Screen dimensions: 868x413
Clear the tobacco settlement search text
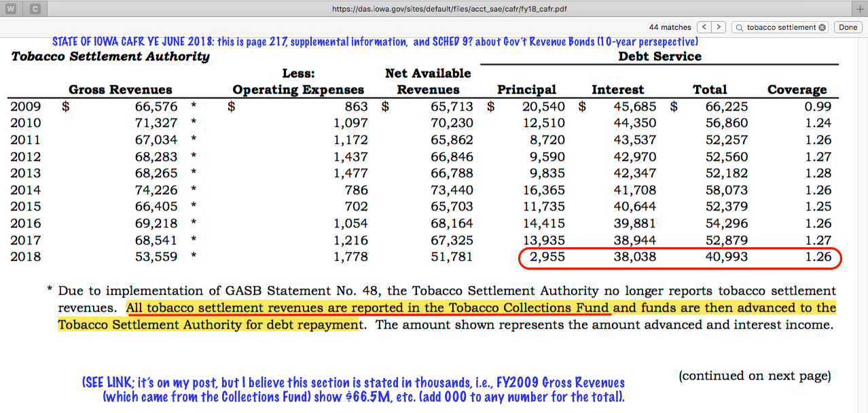click(x=822, y=28)
